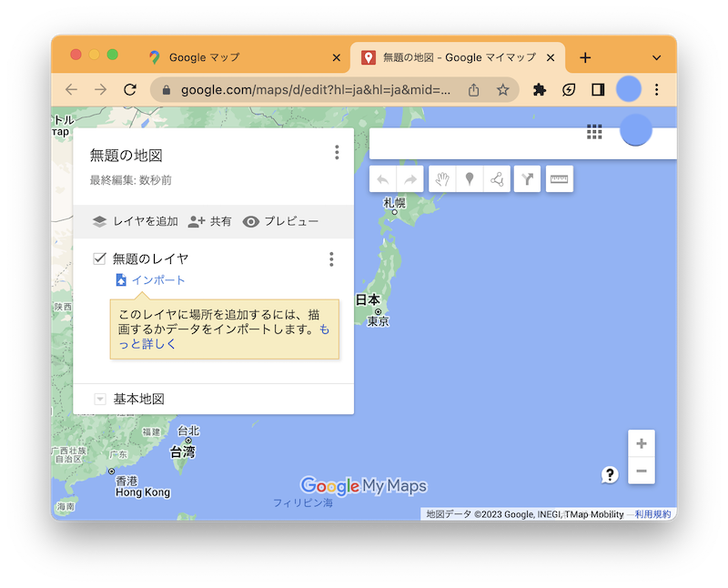Click the undo arrow in map toolbar
Viewport: 728px width, 588px height.
tap(382, 179)
